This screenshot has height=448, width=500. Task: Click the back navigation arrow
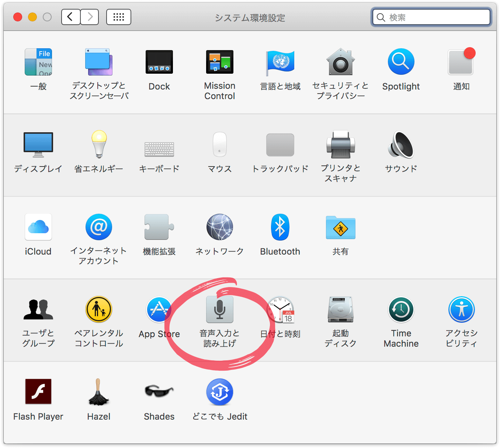click(71, 17)
